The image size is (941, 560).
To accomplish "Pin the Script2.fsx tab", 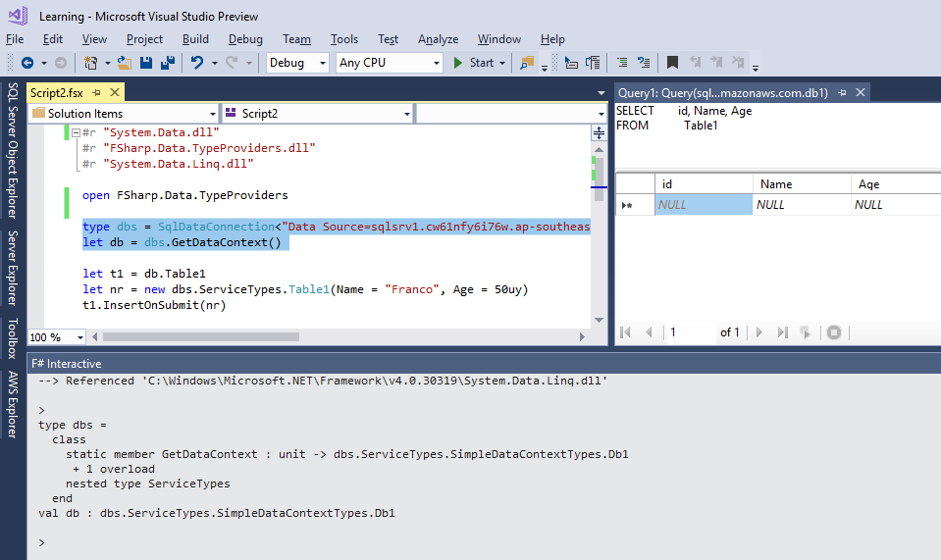I will (96, 93).
